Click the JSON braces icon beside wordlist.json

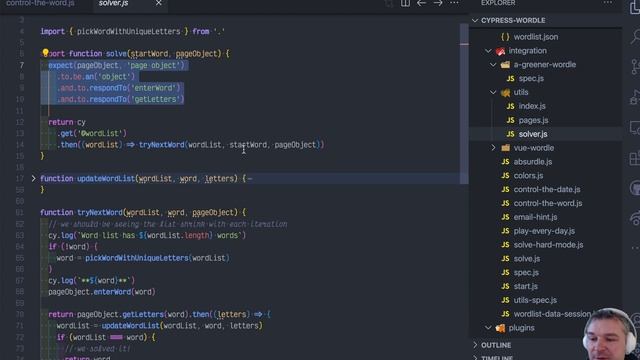[x=505, y=37]
